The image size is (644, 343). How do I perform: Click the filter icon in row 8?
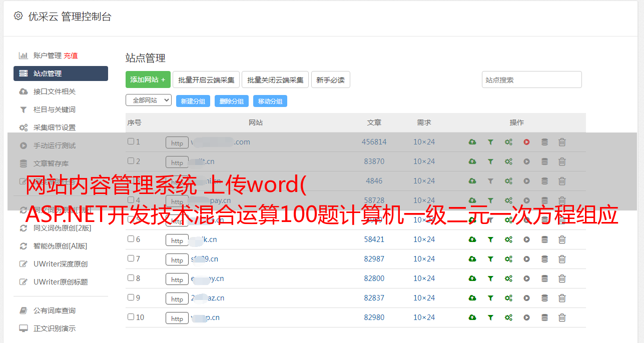(490, 278)
